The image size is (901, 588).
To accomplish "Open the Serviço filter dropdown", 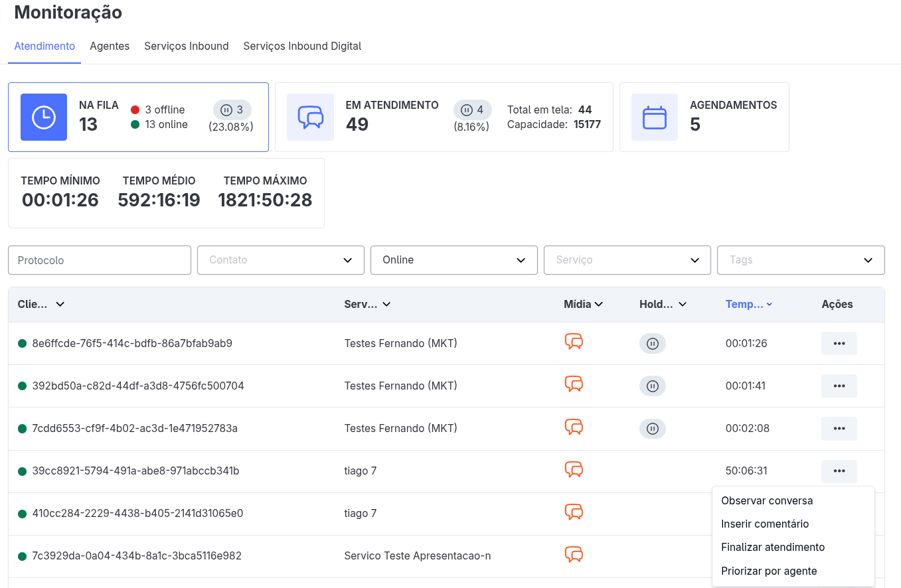I will pyautogui.click(x=627, y=260).
